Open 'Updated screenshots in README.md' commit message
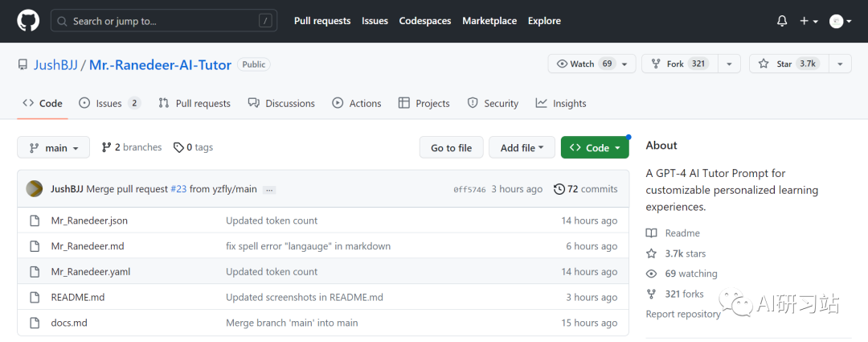Image resolution: width=868 pixels, height=342 pixels. 305,297
